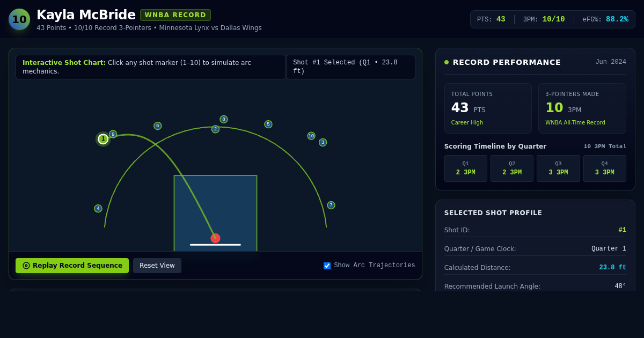This screenshot has width=644, height=338.
Task: Click the Scoring Timeline by Quarter heading
Action: [495, 146]
